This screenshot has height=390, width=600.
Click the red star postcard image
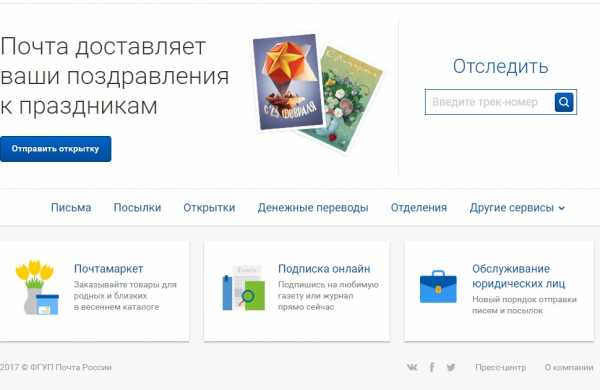point(288,82)
